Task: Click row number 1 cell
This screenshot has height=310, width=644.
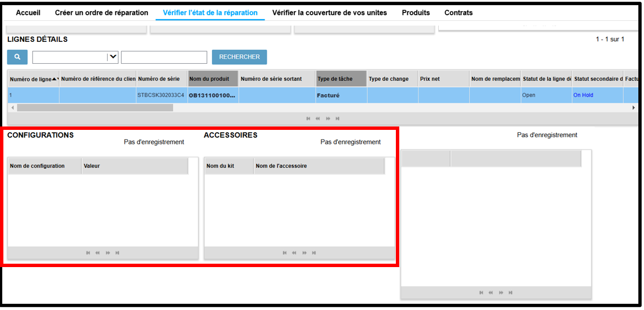Action: (34, 95)
